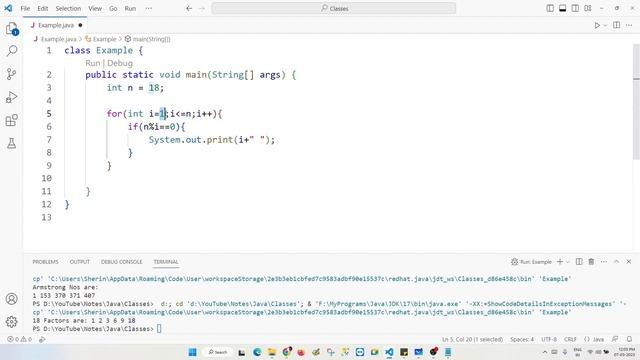Switch to the DEBUG CONSOLE tab

[x=122, y=262]
